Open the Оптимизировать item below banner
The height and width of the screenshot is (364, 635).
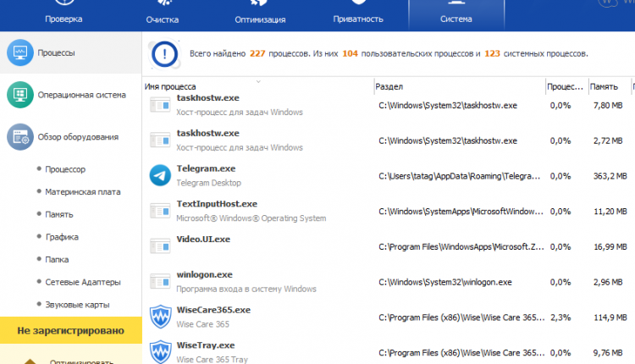81,361
